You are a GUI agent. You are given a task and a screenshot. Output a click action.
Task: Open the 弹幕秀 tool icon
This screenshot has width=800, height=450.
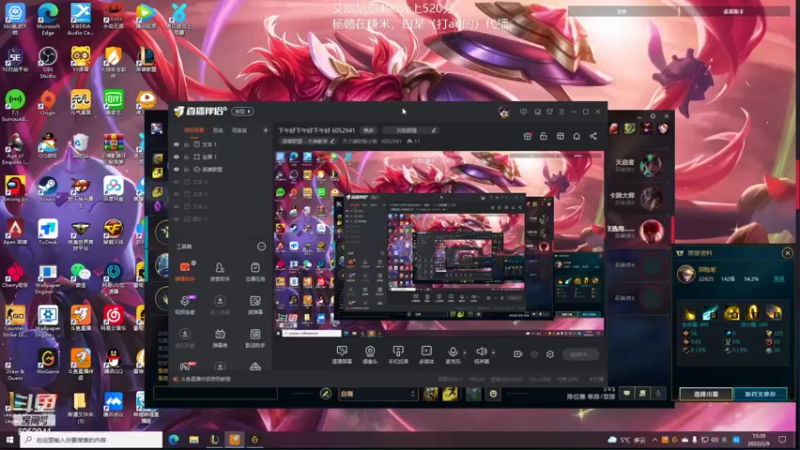coord(219,338)
